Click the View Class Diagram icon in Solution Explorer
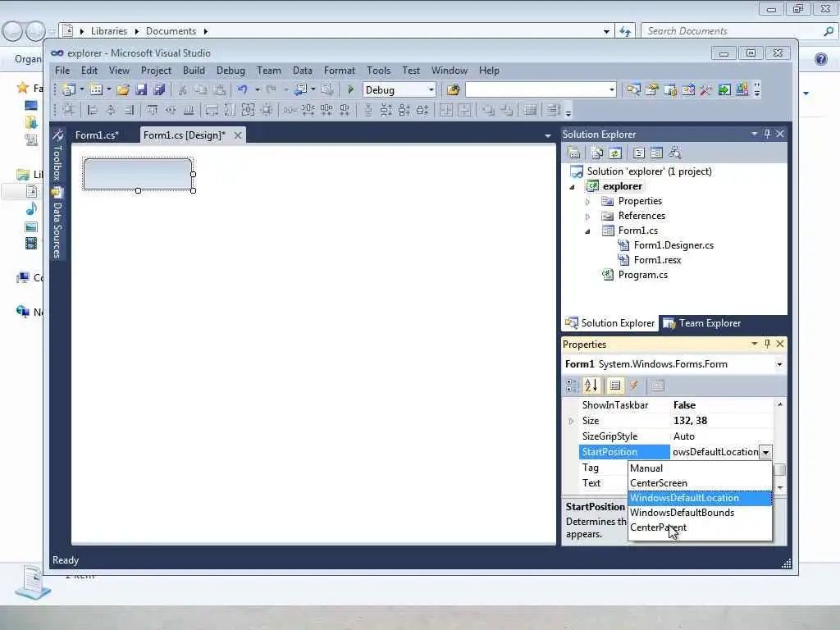840x630 pixels. click(675, 153)
